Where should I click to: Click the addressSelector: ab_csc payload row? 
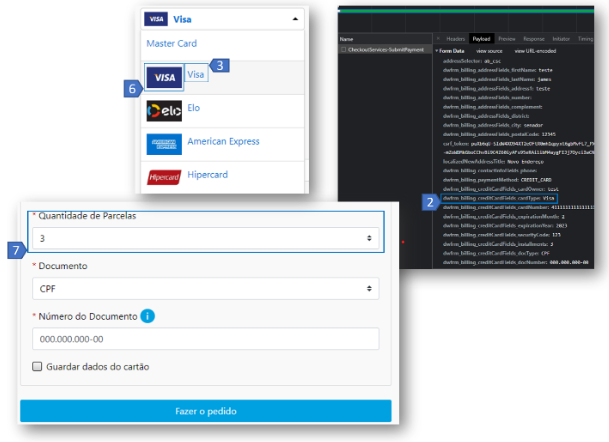472,61
